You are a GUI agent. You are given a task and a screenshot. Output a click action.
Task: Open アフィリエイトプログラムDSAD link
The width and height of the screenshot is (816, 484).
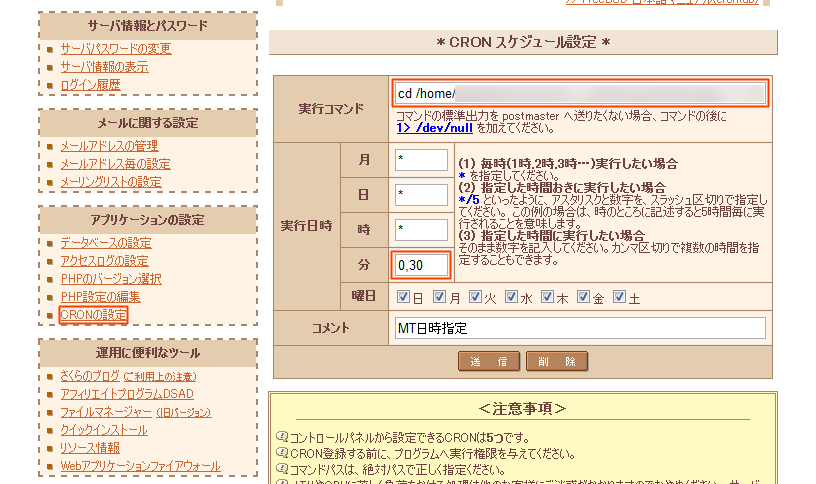127,394
